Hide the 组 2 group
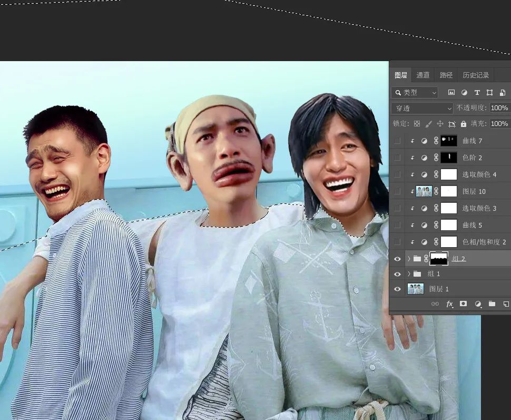 coord(398,259)
